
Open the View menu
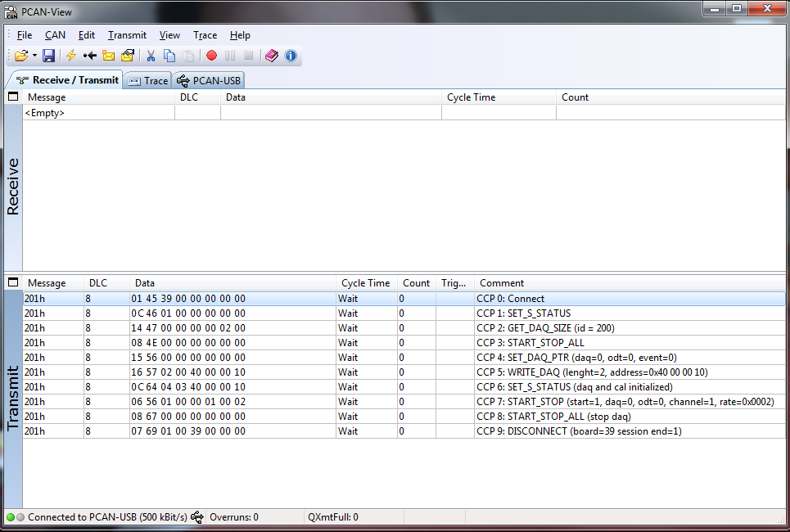pyautogui.click(x=169, y=35)
